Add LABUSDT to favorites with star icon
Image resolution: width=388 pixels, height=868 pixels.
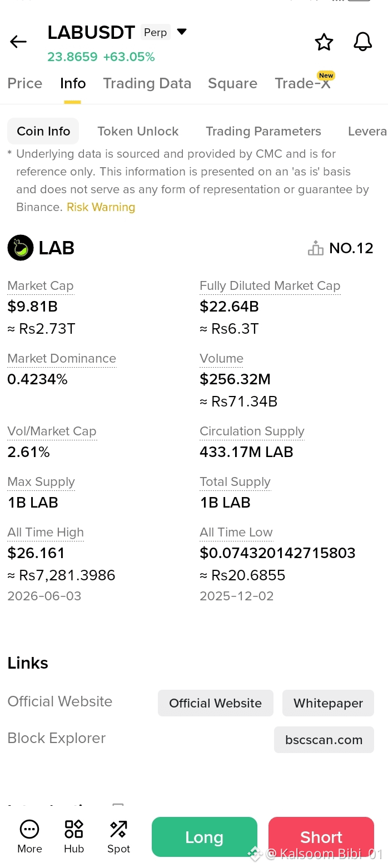[324, 42]
